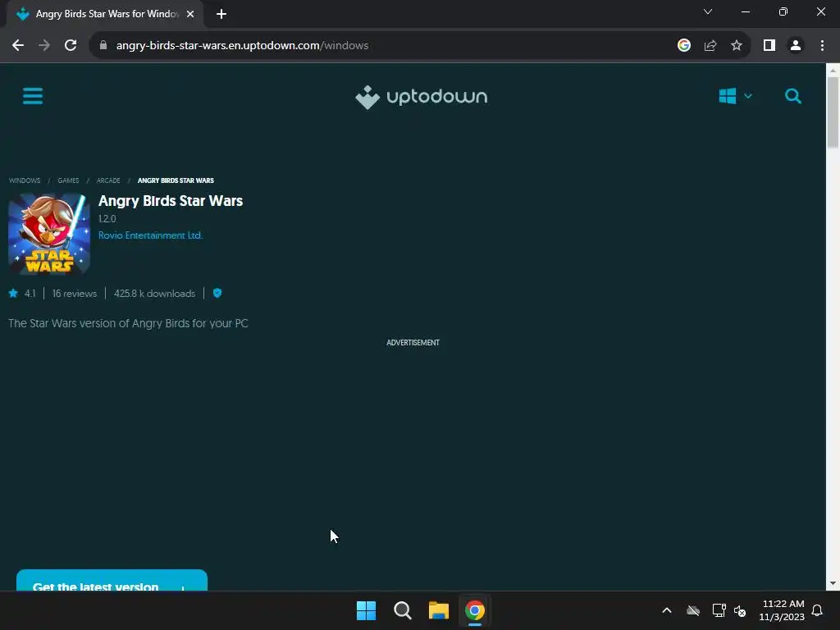Reload the current page

71,46
